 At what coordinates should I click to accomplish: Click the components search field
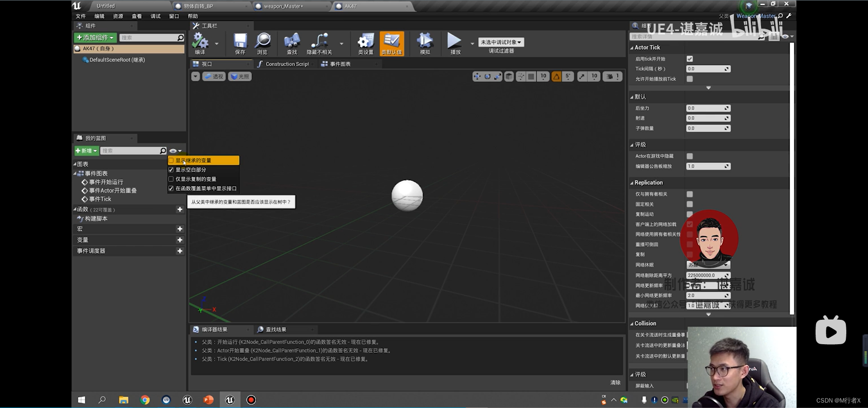click(152, 38)
